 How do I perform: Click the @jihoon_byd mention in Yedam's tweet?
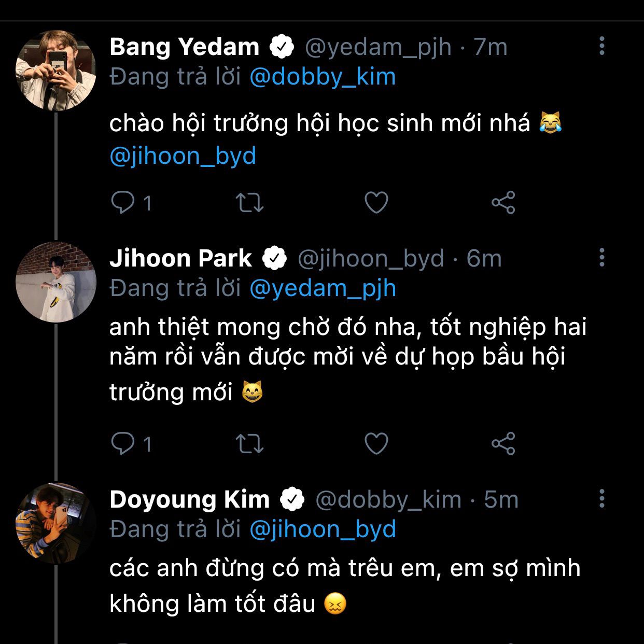coord(183,156)
